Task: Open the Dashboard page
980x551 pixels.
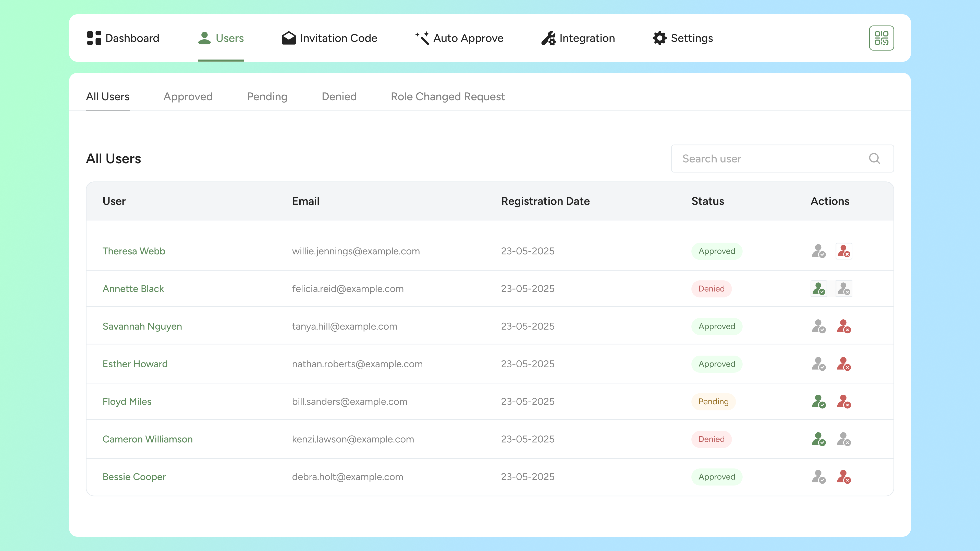Action: pos(123,38)
